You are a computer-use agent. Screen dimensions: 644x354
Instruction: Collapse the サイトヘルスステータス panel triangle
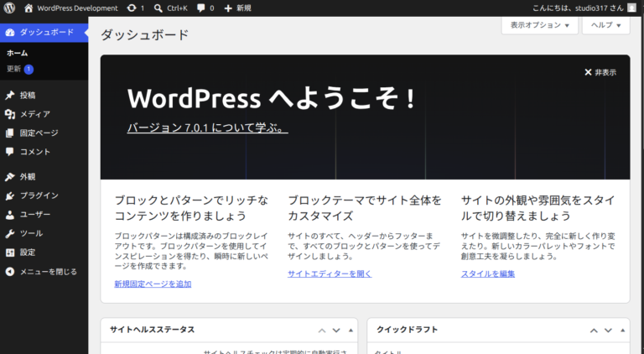click(x=351, y=331)
